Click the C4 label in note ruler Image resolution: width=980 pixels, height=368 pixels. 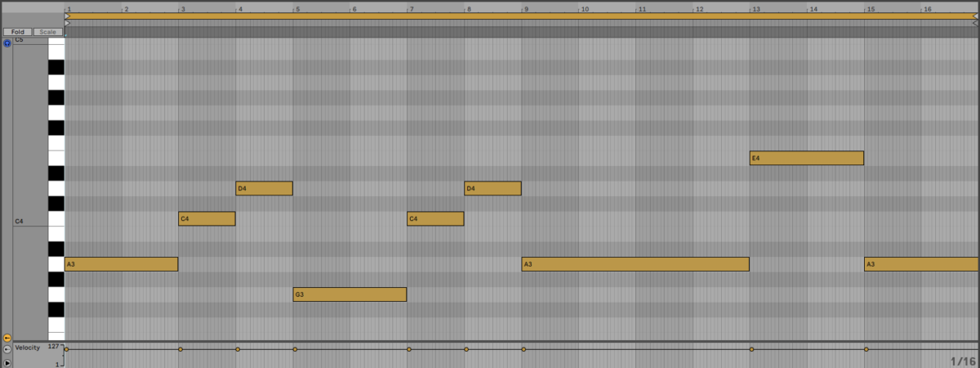pos(19,222)
